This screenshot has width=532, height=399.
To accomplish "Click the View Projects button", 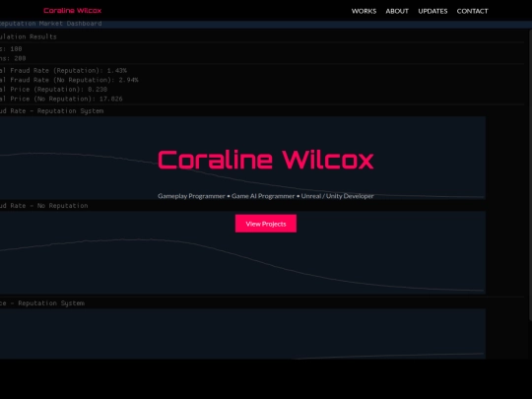I will pos(266,224).
